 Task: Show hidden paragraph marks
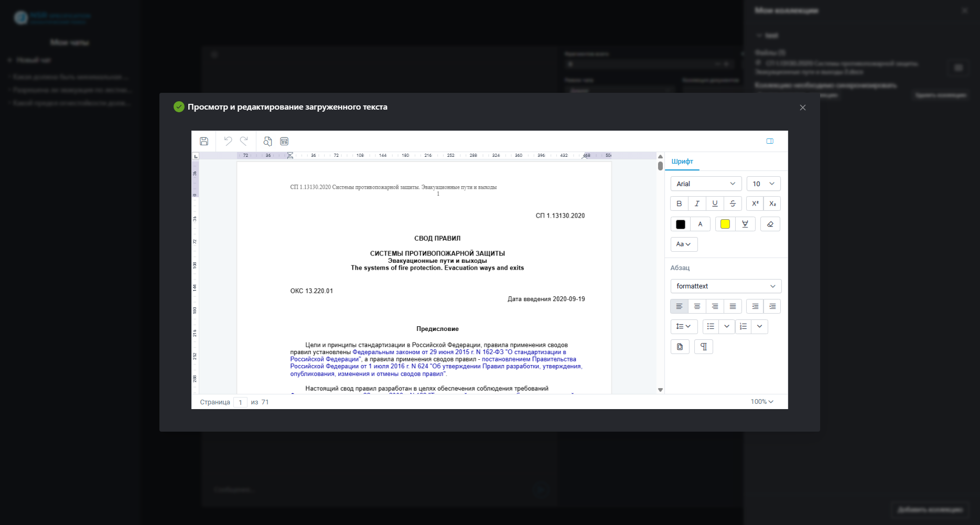coord(704,347)
